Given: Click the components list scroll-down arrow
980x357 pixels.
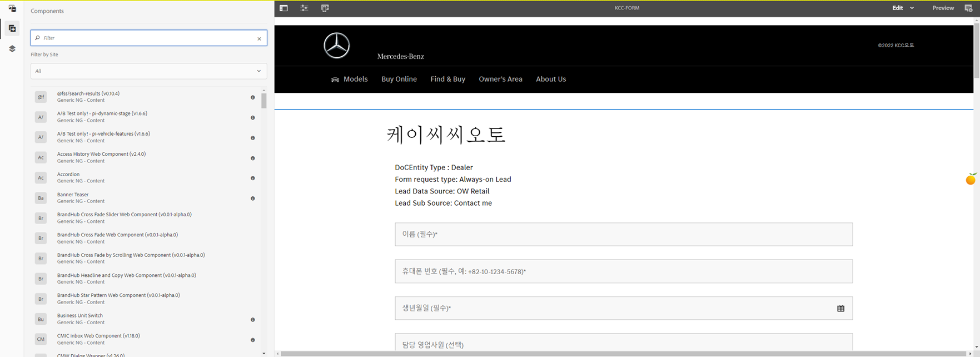Looking at the screenshot, I should point(263,353).
